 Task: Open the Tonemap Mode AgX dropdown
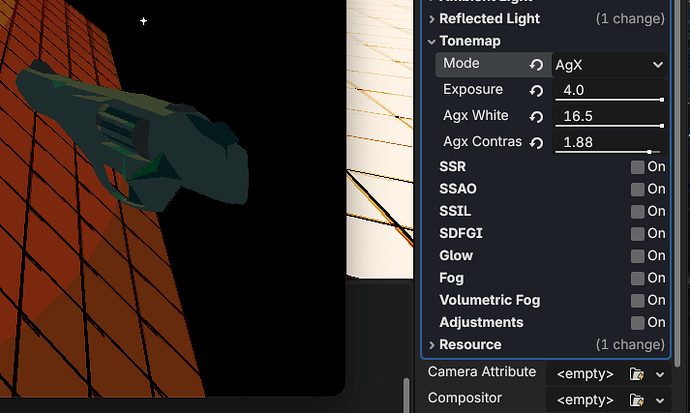tap(609, 65)
